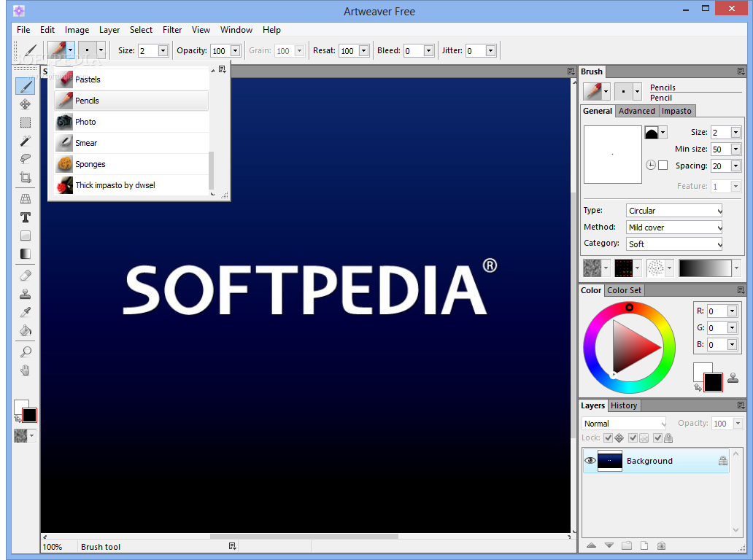Viewport: 753px width, 560px height.
Task: Hide the Background layer with eye icon
Action: (590, 461)
